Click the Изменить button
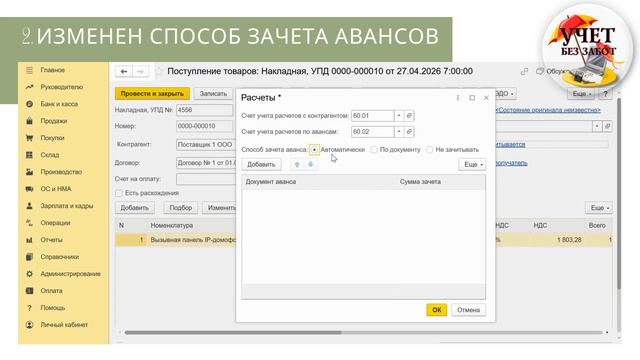640x360 pixels. [220, 208]
